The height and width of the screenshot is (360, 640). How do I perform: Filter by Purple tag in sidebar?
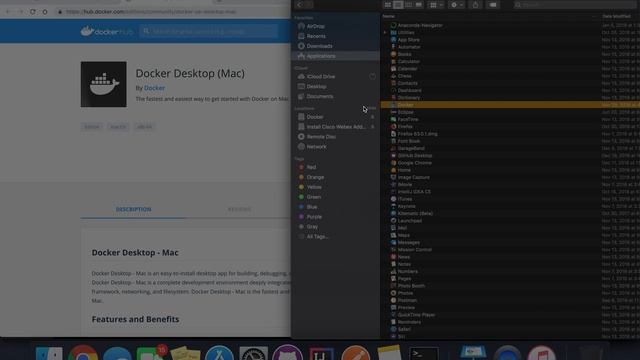tap(314, 217)
